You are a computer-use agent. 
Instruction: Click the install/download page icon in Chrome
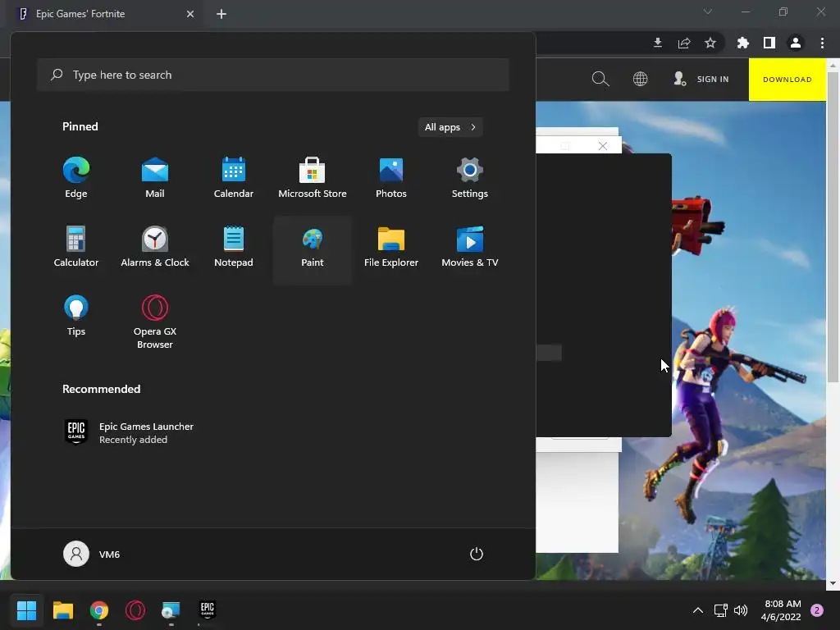(658, 43)
